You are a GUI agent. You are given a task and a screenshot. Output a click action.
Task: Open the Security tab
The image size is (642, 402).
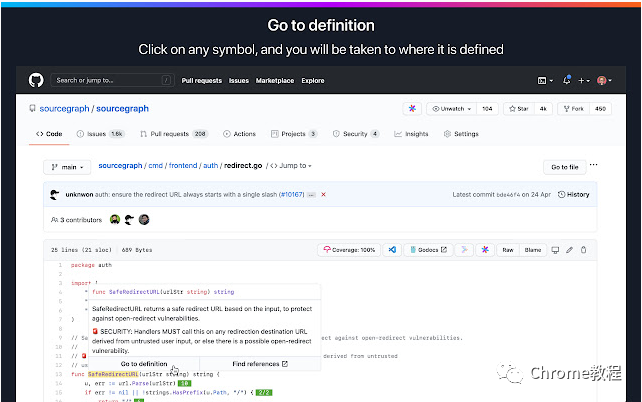pyautogui.click(x=356, y=134)
